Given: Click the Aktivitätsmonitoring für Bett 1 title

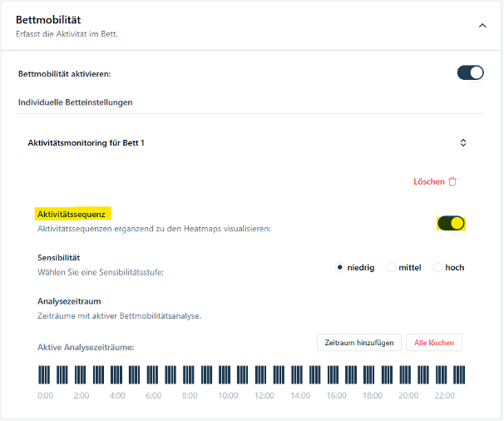Looking at the screenshot, I should pos(86,143).
